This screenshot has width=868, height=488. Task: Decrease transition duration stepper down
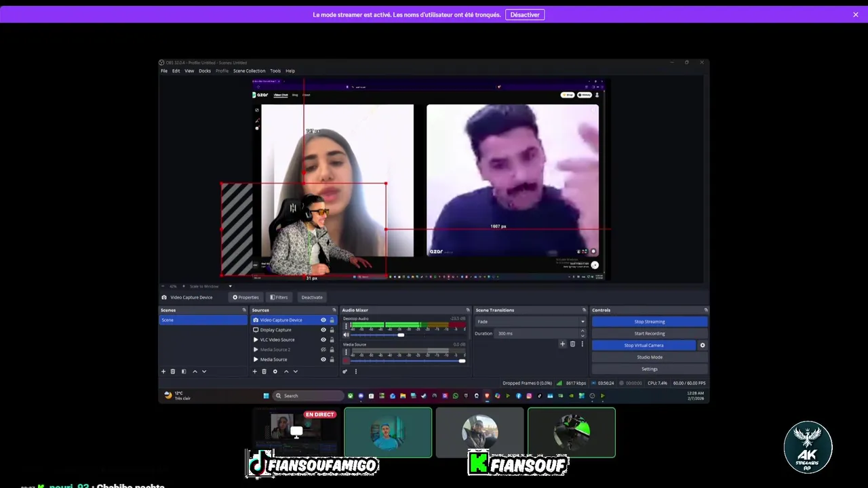[583, 335]
